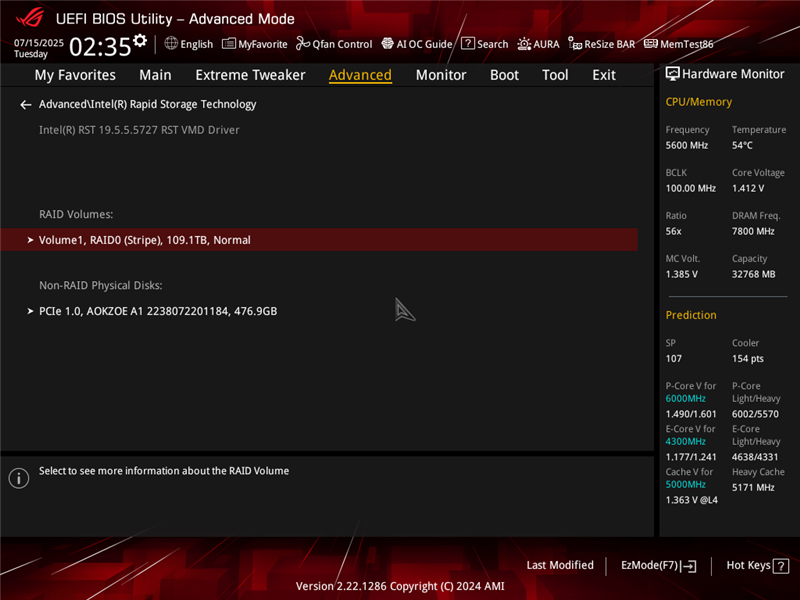
Task: Click the Exit tab
Action: [x=604, y=75]
